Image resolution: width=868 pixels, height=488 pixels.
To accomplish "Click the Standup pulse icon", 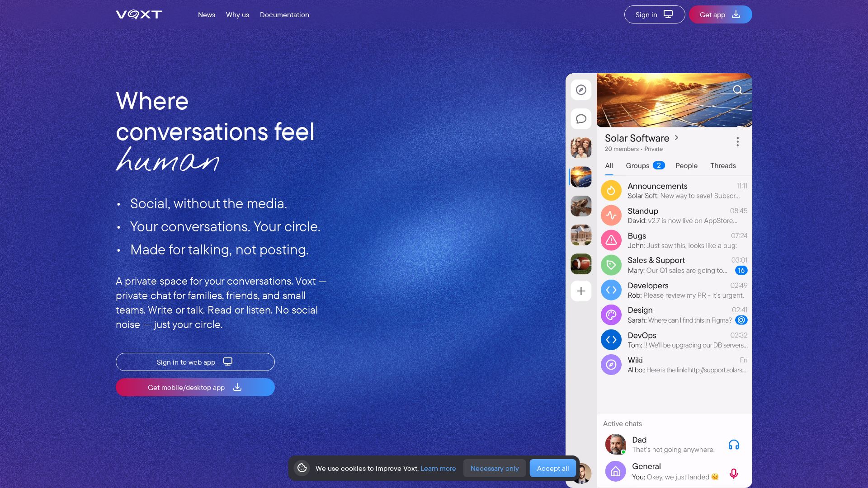I will (611, 216).
